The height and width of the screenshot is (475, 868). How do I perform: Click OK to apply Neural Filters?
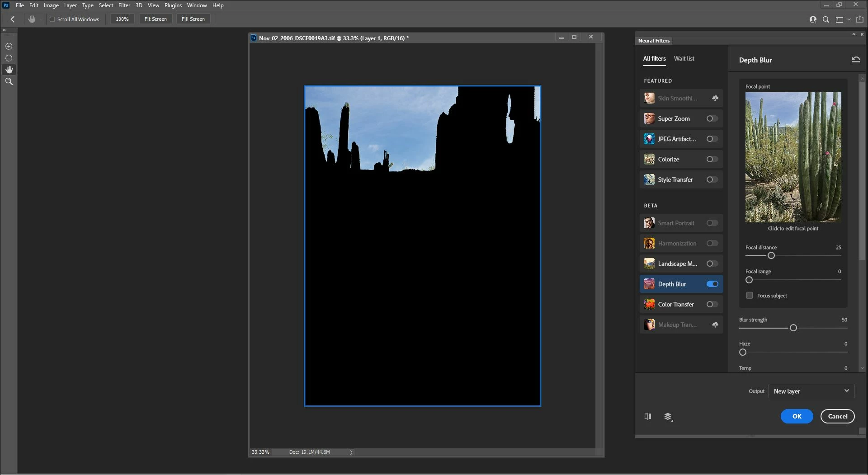point(797,416)
